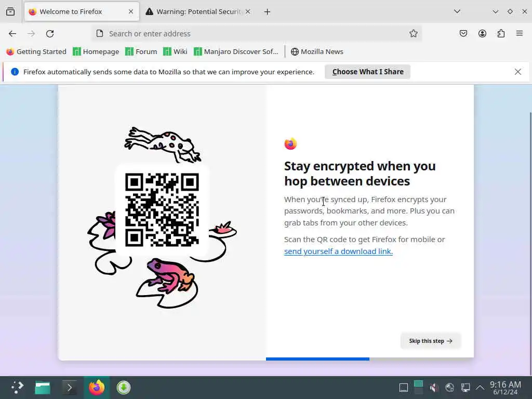Open network tray icon
Viewport: 532px width, 399px height.
click(x=449, y=388)
